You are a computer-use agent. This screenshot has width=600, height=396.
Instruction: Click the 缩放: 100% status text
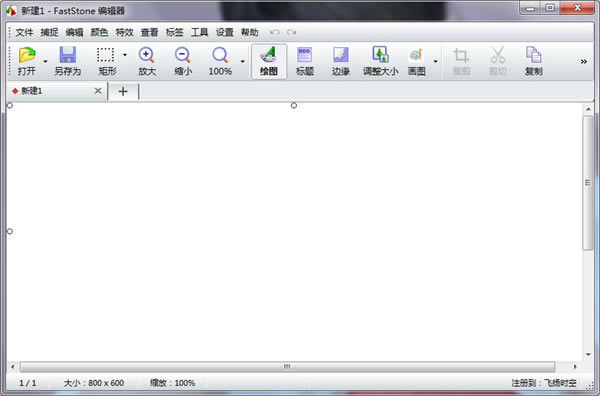click(173, 383)
